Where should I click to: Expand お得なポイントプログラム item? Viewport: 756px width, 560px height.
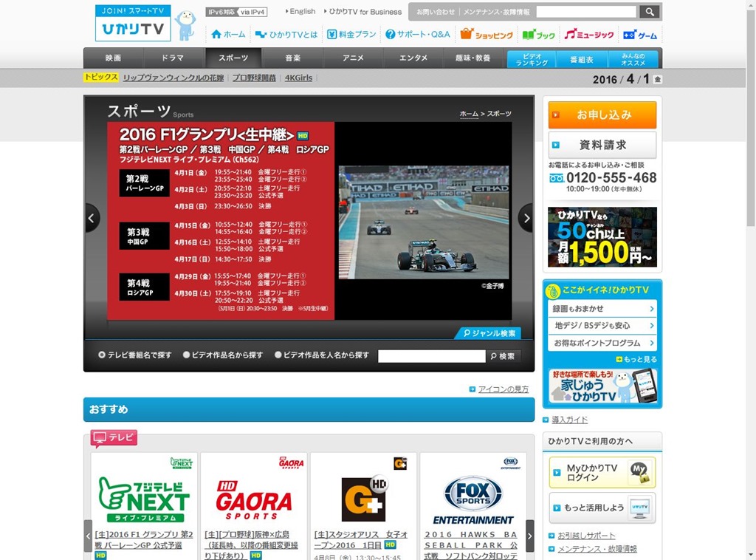(x=602, y=343)
